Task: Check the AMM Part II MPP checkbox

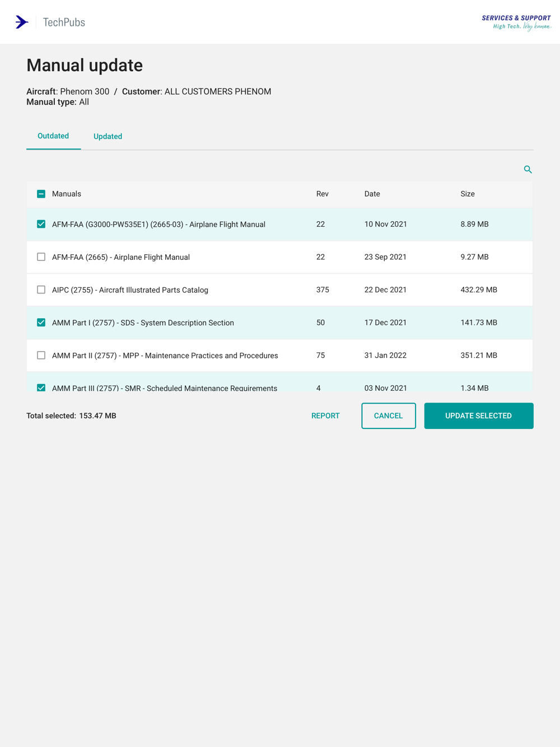Action: [x=41, y=355]
